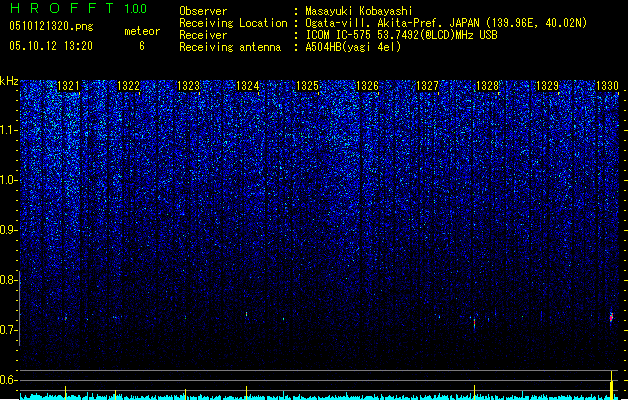
Task: Click time marker 1326
Action: (367, 86)
